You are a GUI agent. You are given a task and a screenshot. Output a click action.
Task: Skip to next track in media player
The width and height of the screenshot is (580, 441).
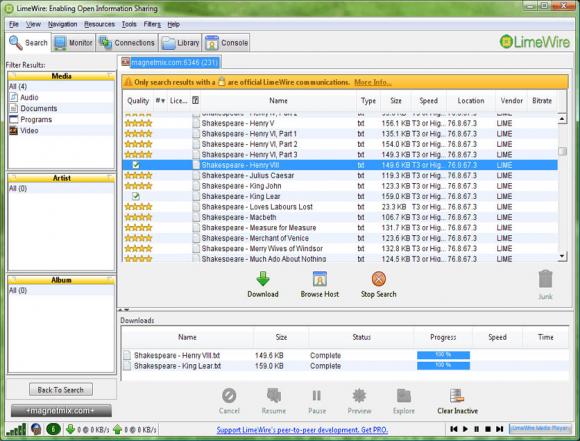499,429
